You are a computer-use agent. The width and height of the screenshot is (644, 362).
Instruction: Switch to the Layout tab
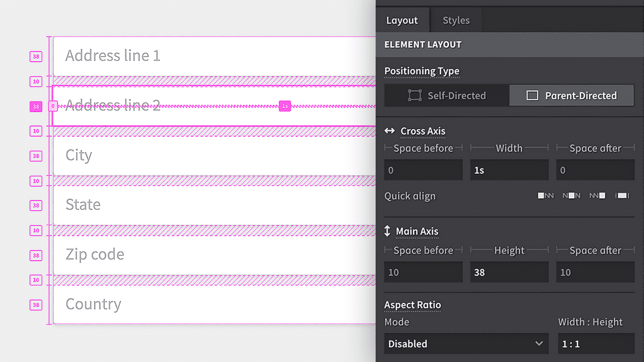coord(402,20)
